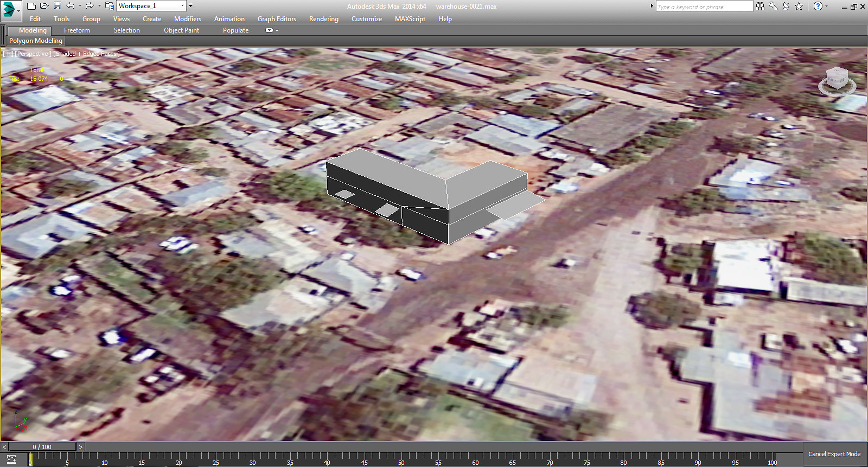Viewport: 868px width, 467px height.
Task: Click the viewport [+] general menu label
Action: coord(8,54)
